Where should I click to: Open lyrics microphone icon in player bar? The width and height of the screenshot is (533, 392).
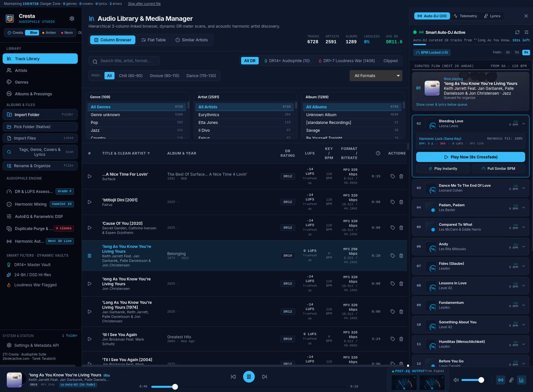[x=511, y=380]
